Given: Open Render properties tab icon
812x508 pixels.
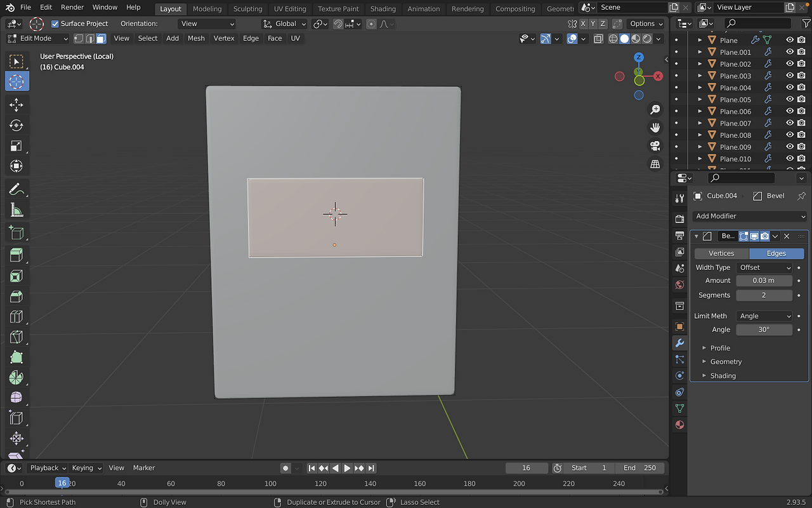Looking at the screenshot, I should 679,219.
